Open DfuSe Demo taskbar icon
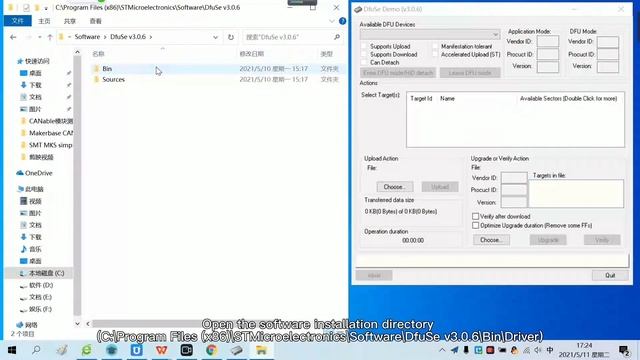The width and height of the screenshot is (640, 360). (x=236, y=350)
